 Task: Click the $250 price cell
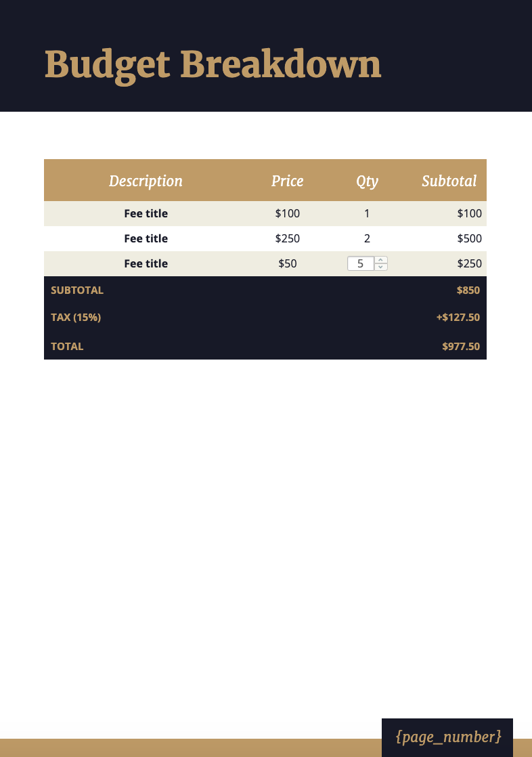pyautogui.click(x=287, y=238)
